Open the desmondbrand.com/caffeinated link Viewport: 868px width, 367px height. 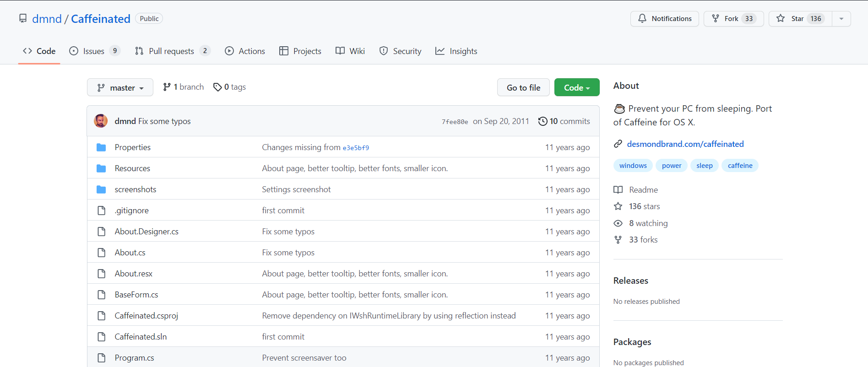point(685,144)
